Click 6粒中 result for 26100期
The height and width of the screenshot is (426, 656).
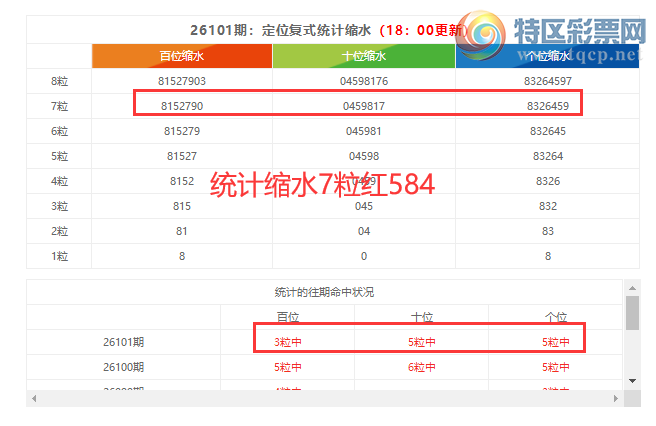(421, 367)
